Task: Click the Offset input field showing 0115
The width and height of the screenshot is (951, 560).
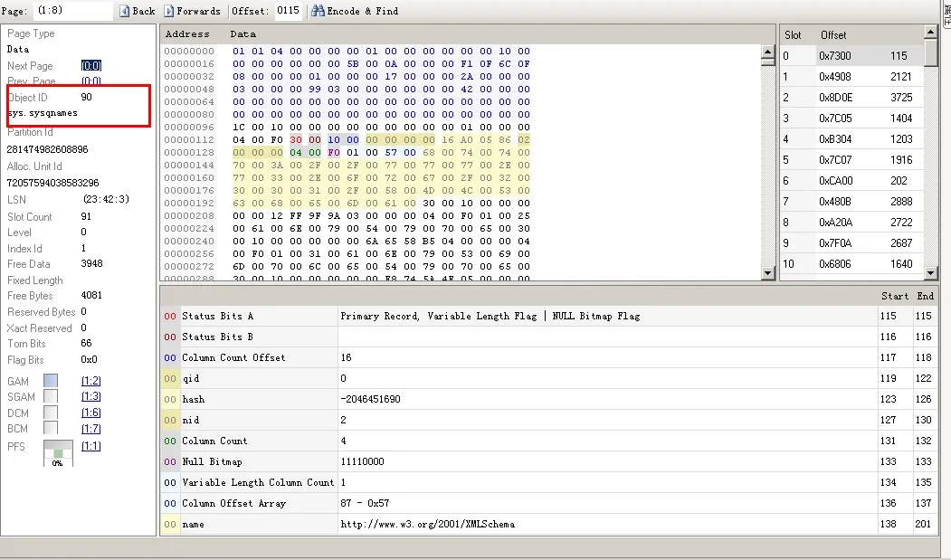Action: [288, 11]
